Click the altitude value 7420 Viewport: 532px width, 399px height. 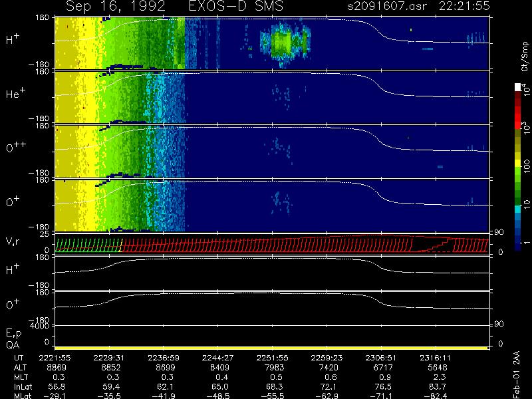[329, 368]
